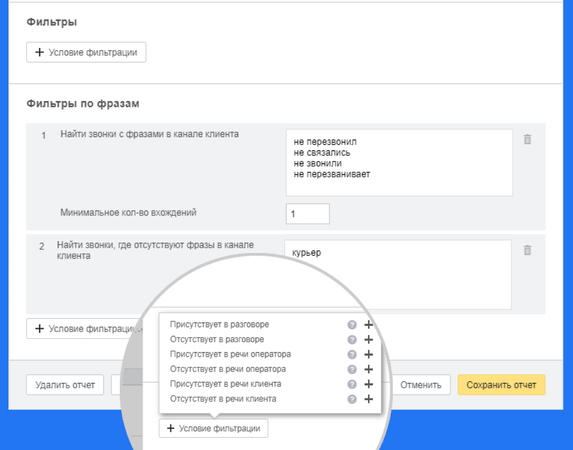This screenshot has width=573, height=450.
Task: Expand 'Условие фильтрации' under phrase filters
Action: (84, 329)
